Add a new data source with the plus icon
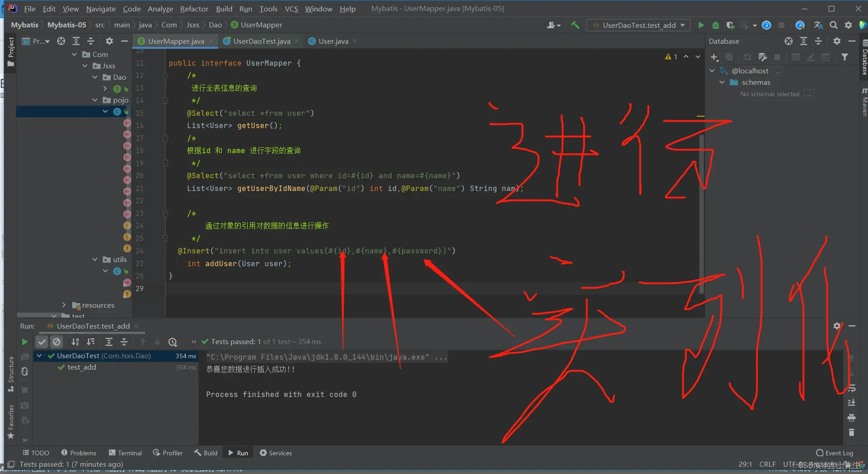 coord(713,57)
